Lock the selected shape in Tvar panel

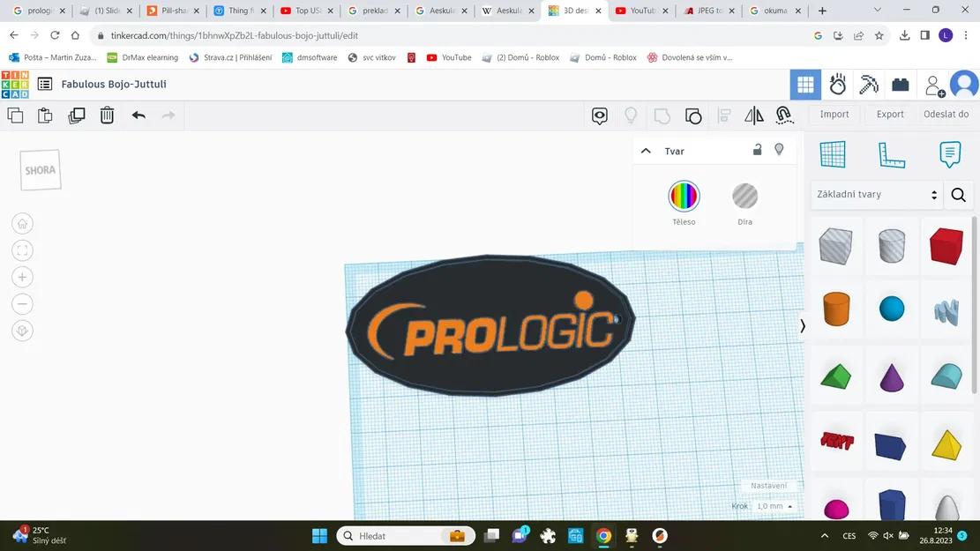[757, 150]
